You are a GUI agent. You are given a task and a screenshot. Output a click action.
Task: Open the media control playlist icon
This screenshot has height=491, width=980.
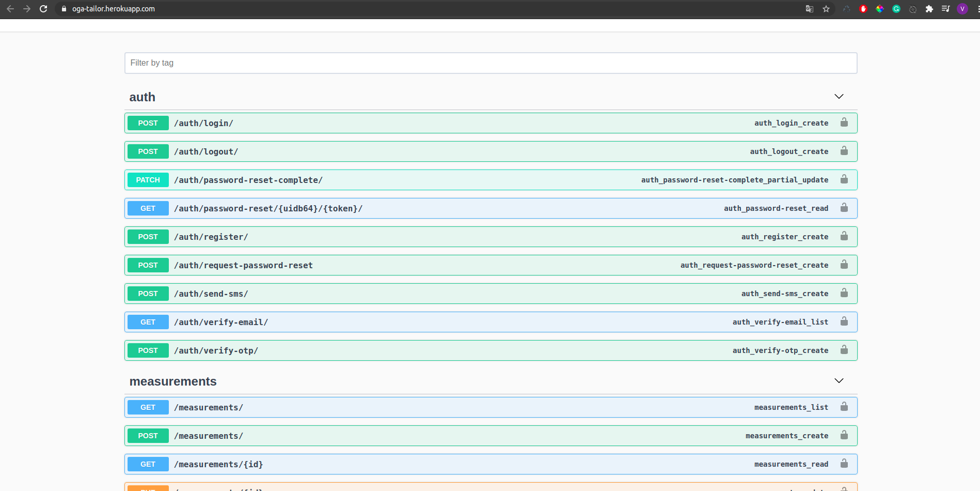[946, 9]
